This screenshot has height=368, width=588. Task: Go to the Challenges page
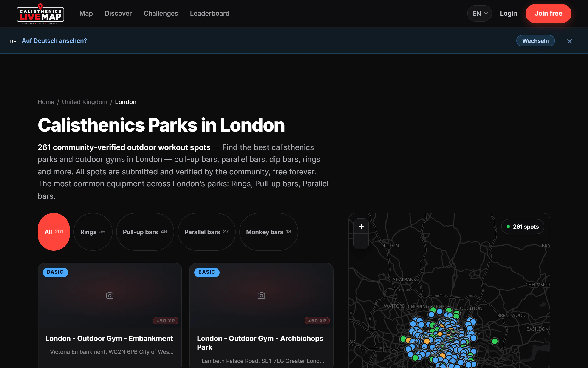point(161,13)
